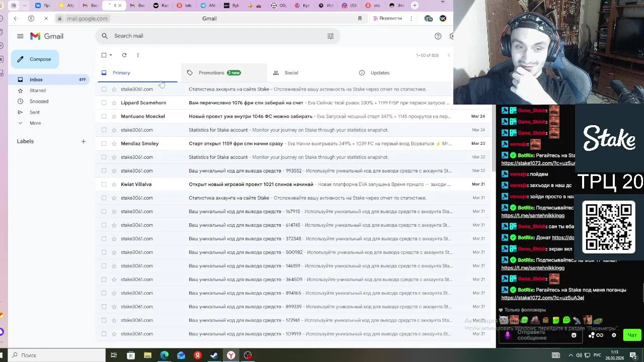Open Task View on taskbar
644x362 pixels.
(114, 355)
